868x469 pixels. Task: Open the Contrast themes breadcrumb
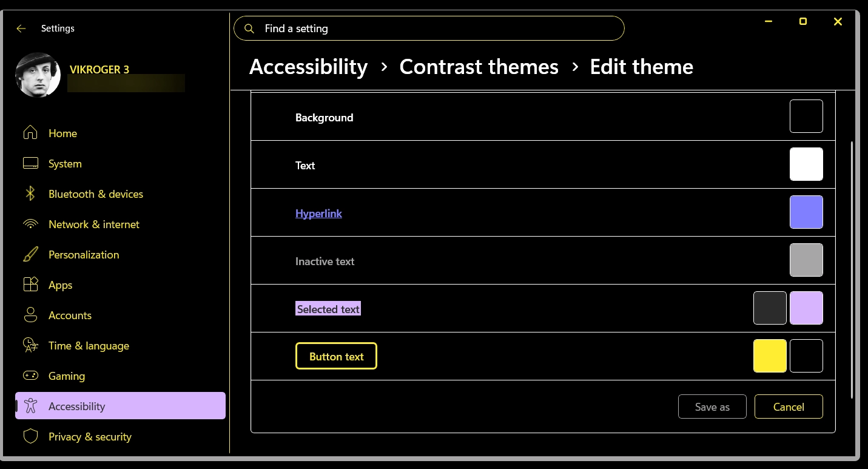[479, 67]
